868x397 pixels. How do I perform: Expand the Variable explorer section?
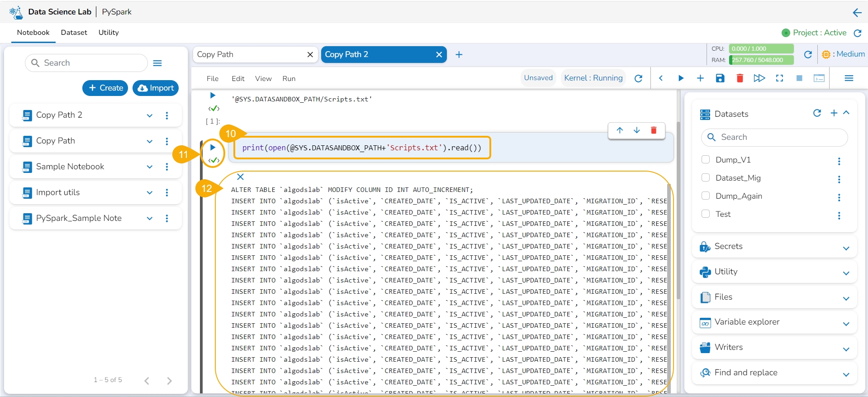[x=846, y=324]
